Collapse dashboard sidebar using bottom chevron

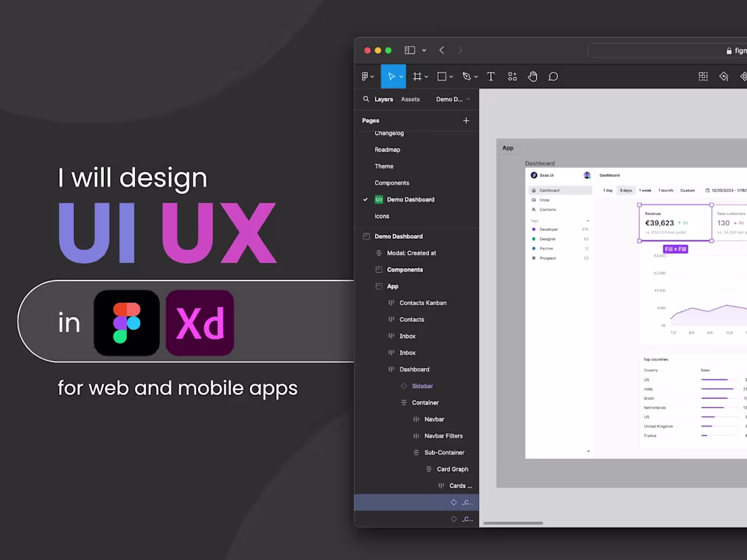coord(588,451)
